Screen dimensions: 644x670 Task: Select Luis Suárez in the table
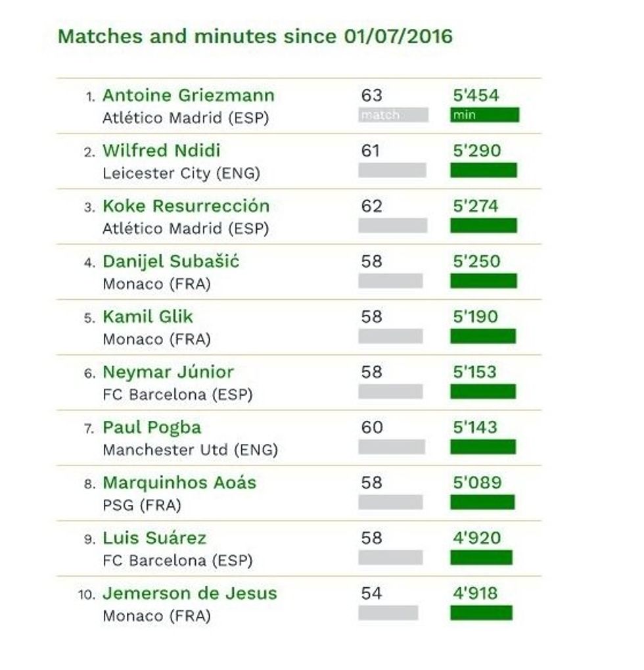(154, 538)
